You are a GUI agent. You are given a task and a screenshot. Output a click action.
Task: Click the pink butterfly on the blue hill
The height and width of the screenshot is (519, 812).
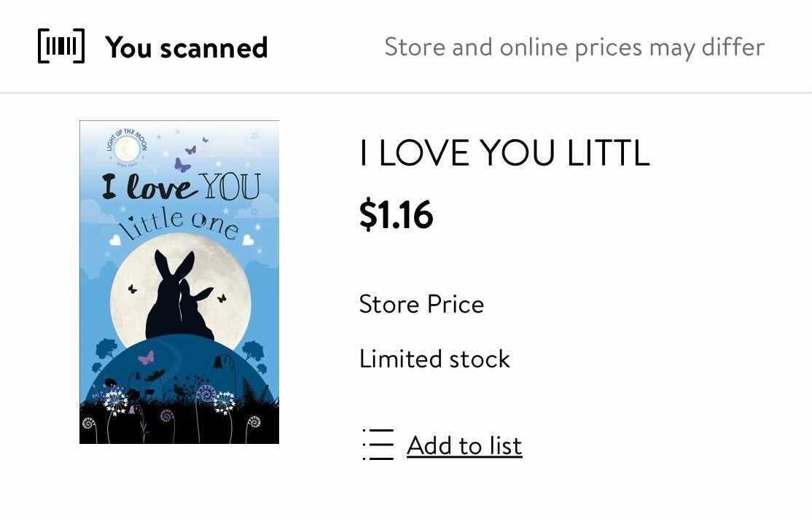(x=147, y=357)
